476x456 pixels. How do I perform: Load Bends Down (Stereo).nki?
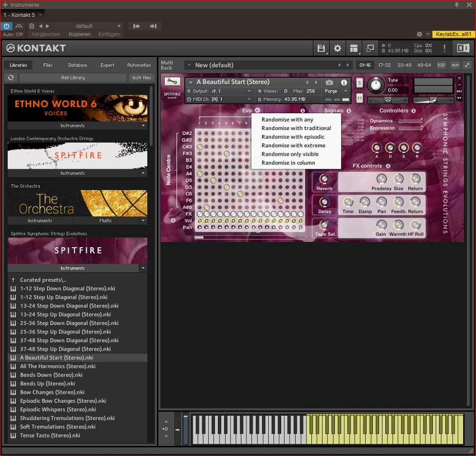[52, 375]
